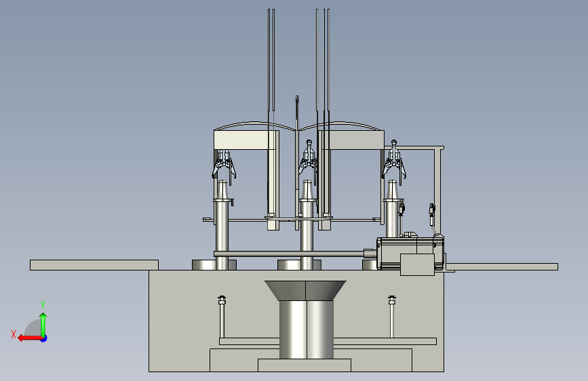This screenshot has width=588, height=381.
Task: Select the left arched cover panel on top
Action: (255, 126)
